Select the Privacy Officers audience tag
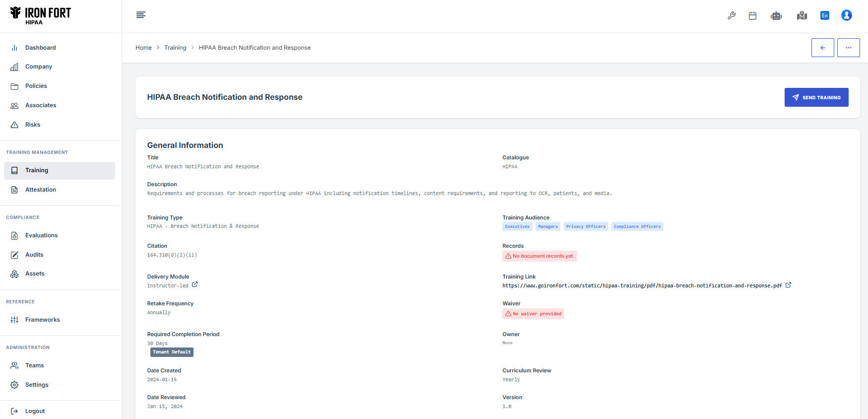Screen dimensions: 868x419 pos(586,227)
